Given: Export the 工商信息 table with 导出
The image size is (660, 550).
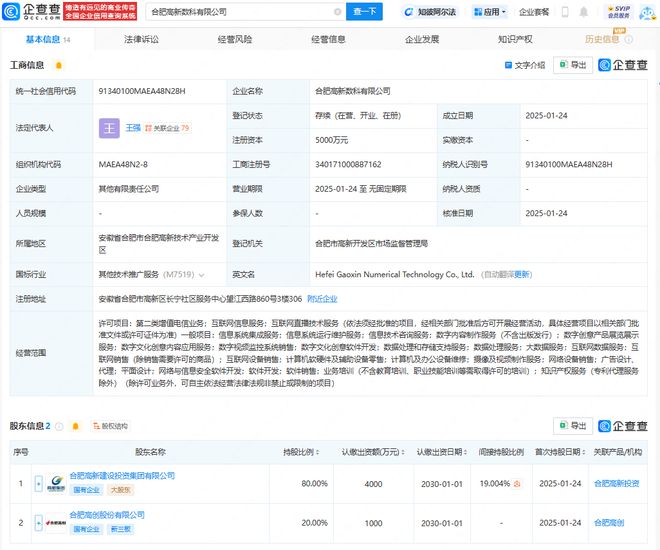Looking at the screenshot, I should point(573,65).
